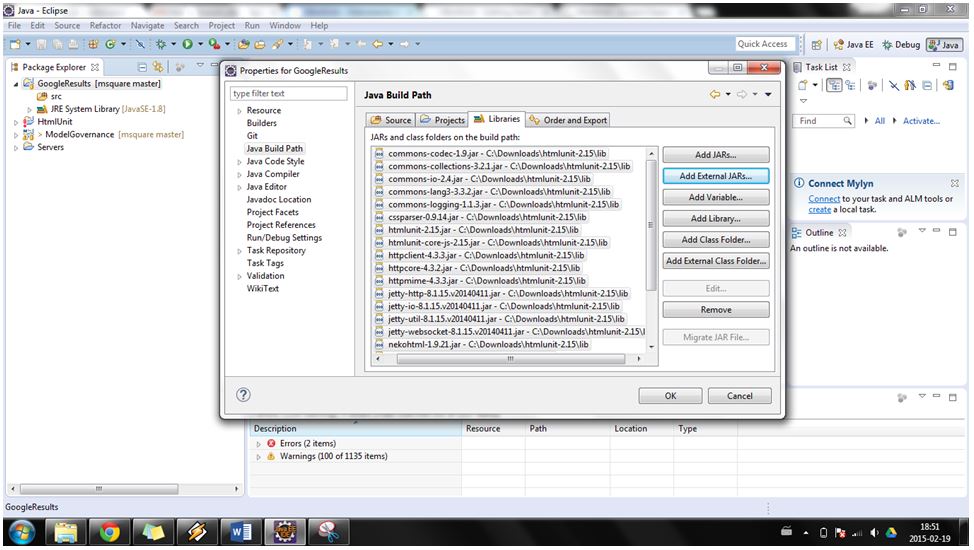Viewport: 974px width, 550px height.
Task: Click Link with Editor in Package Explorer
Action: [158, 67]
